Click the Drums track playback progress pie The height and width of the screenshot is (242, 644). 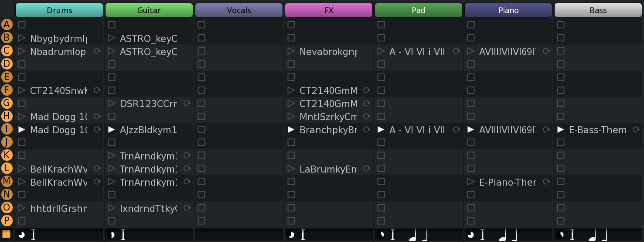21,235
